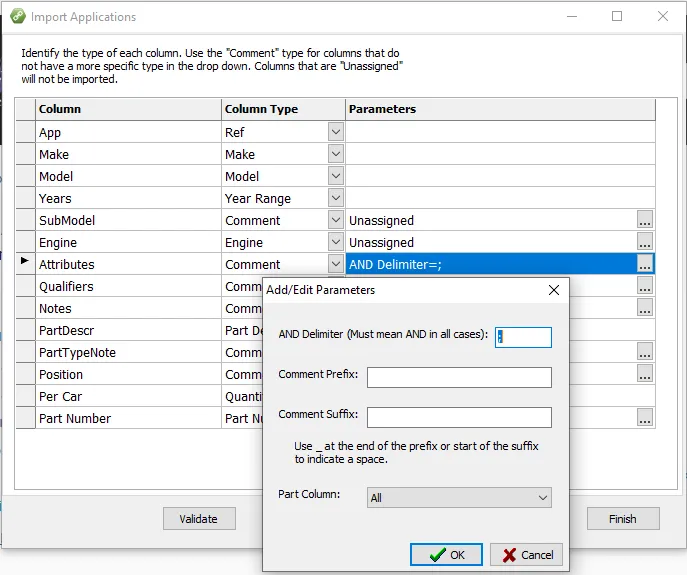Click the ellipsis button in Attributes row
Image resolution: width=687 pixels, height=575 pixels.
(645, 264)
